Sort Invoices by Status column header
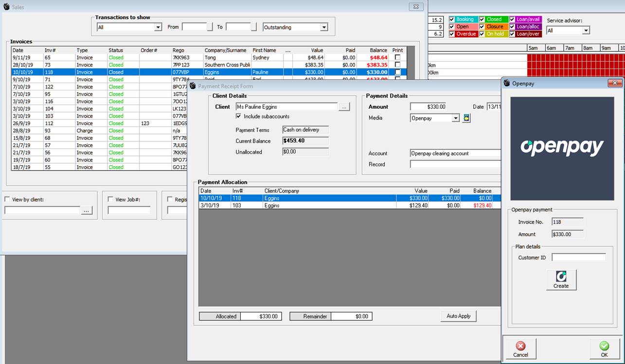Screen dimensions: 625x364 point(123,50)
